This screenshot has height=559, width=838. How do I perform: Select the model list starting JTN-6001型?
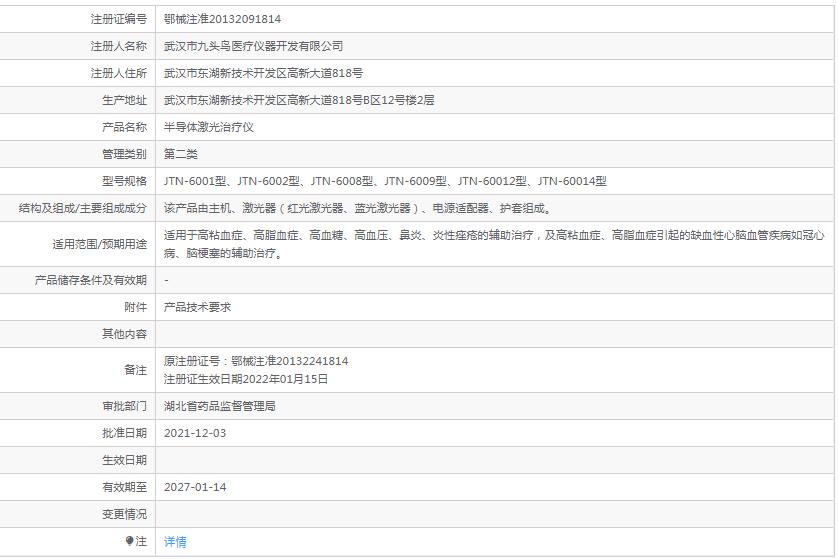[385, 181]
